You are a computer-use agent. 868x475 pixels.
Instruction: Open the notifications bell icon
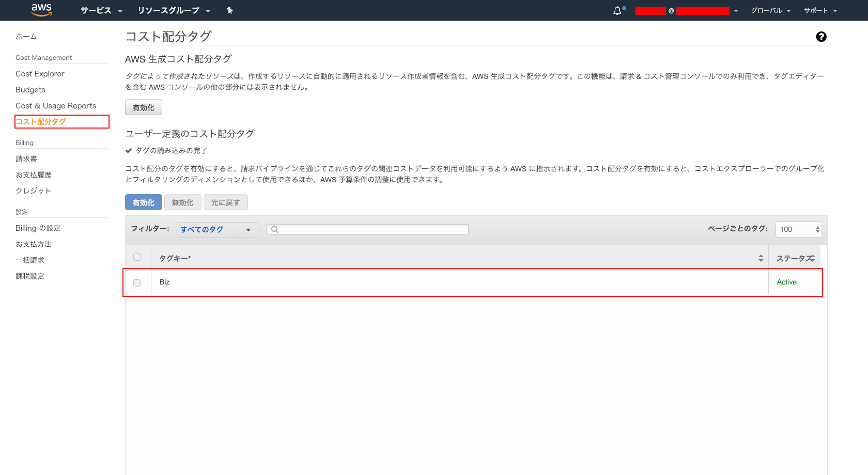[617, 10]
